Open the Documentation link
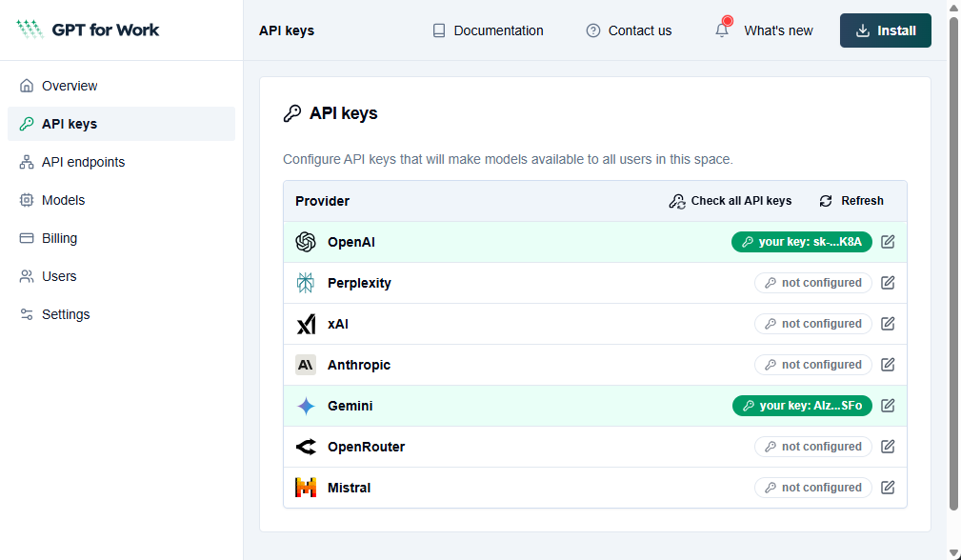The height and width of the screenshot is (560, 961). 487,30
